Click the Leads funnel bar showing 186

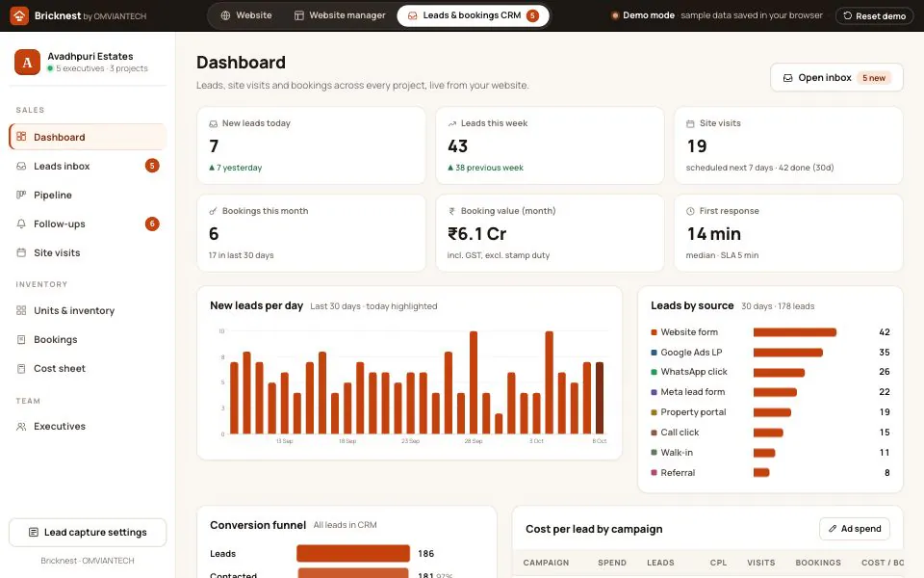[353, 553]
